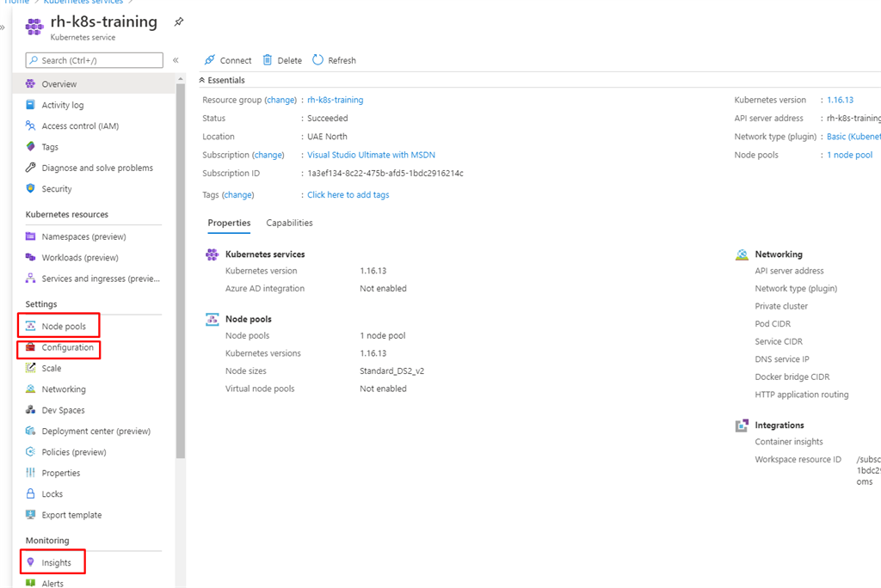Switch to the Capabilities tab
This screenshot has height=588, width=881.
click(289, 223)
